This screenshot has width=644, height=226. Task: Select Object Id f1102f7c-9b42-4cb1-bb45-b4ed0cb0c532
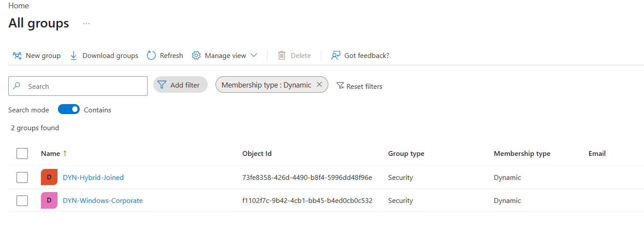tap(307, 200)
